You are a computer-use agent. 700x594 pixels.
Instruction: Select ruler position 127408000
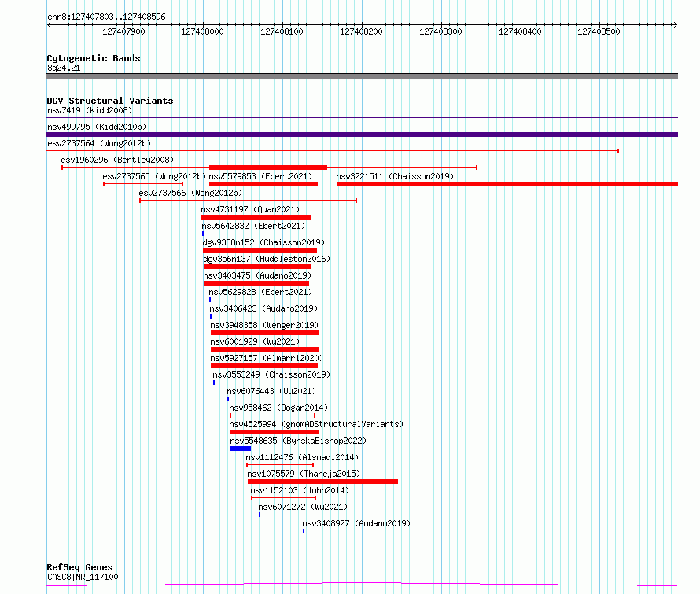tap(202, 31)
